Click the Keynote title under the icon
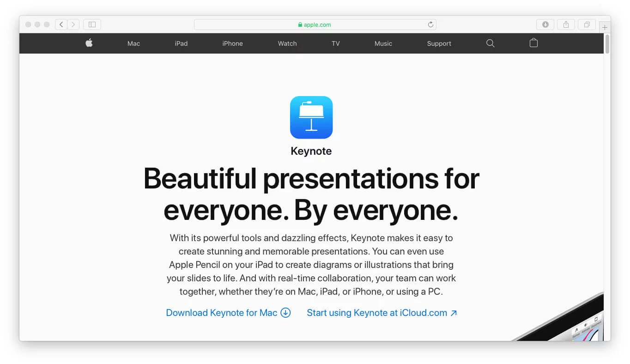The width and height of the screenshot is (630, 364). (x=311, y=151)
